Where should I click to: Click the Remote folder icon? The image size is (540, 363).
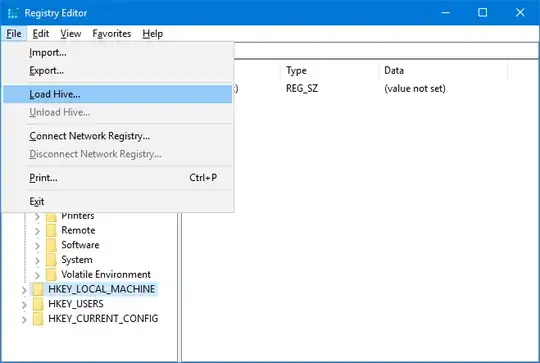(51, 230)
